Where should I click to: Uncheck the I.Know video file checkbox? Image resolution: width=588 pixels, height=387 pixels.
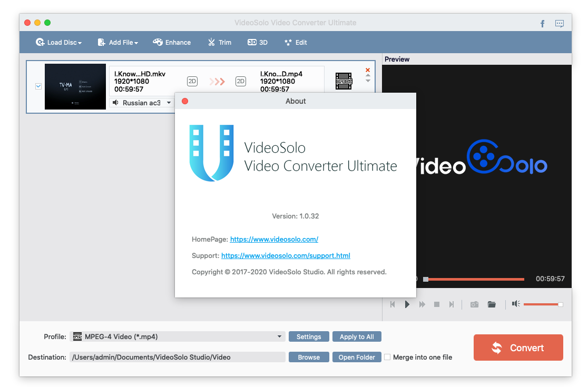click(38, 86)
